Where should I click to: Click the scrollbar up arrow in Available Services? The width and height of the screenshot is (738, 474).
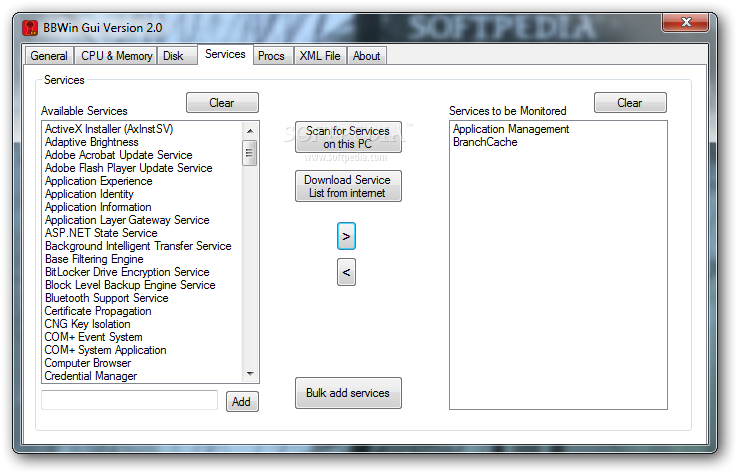(250, 130)
